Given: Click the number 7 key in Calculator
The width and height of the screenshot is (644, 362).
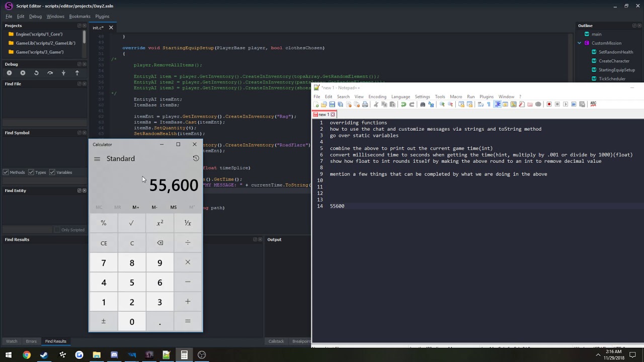Looking at the screenshot, I should pos(104,263).
